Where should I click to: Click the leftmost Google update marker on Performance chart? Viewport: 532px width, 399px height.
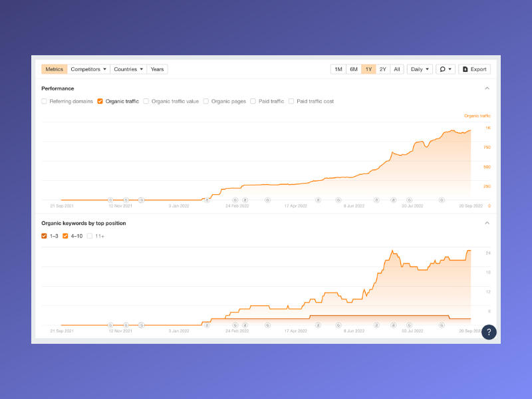click(110, 199)
